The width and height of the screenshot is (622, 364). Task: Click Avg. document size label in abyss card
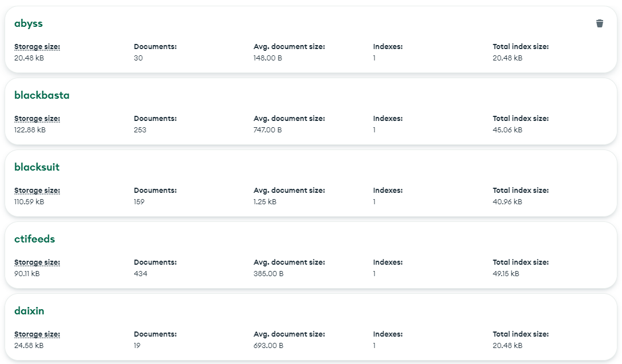click(289, 47)
